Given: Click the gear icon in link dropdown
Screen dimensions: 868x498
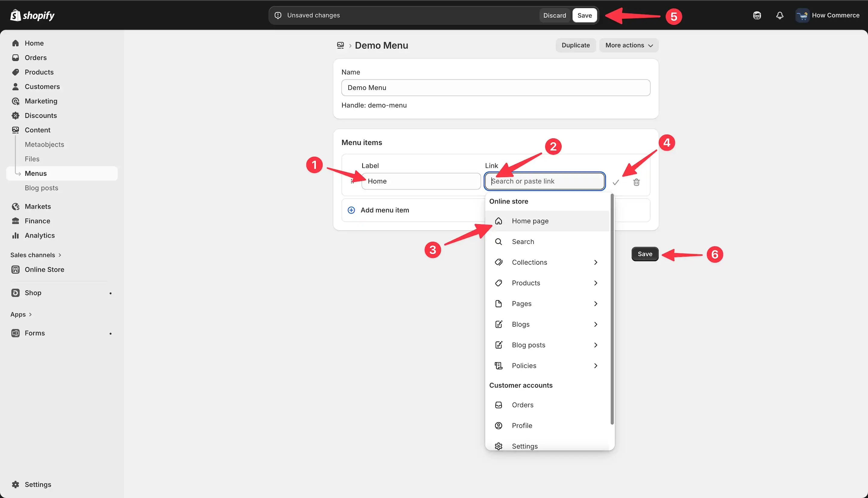Looking at the screenshot, I should (498, 446).
